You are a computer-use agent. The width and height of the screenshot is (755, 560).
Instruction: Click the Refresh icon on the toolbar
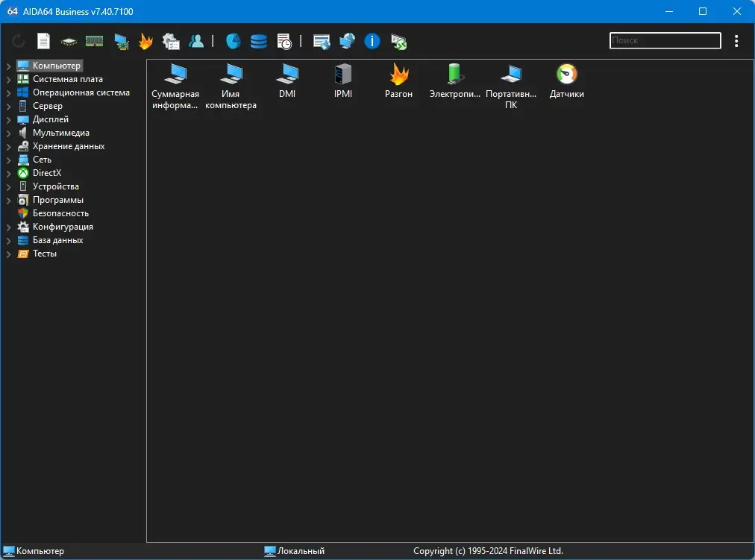pos(17,41)
